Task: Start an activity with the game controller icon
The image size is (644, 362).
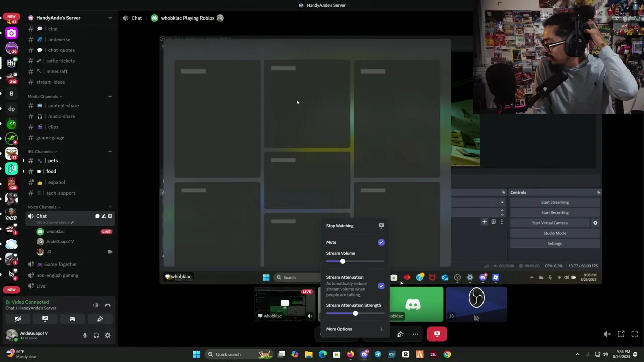Action: tap(72, 319)
